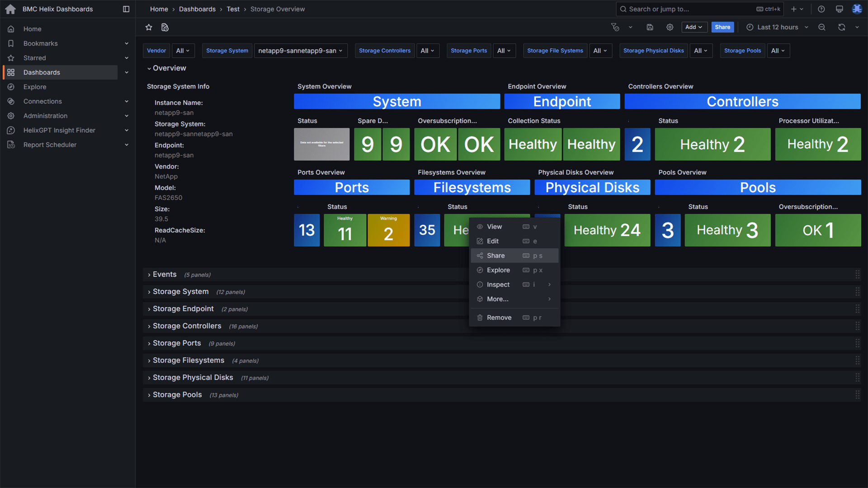Click the save dashboard icon

pyautogui.click(x=650, y=28)
